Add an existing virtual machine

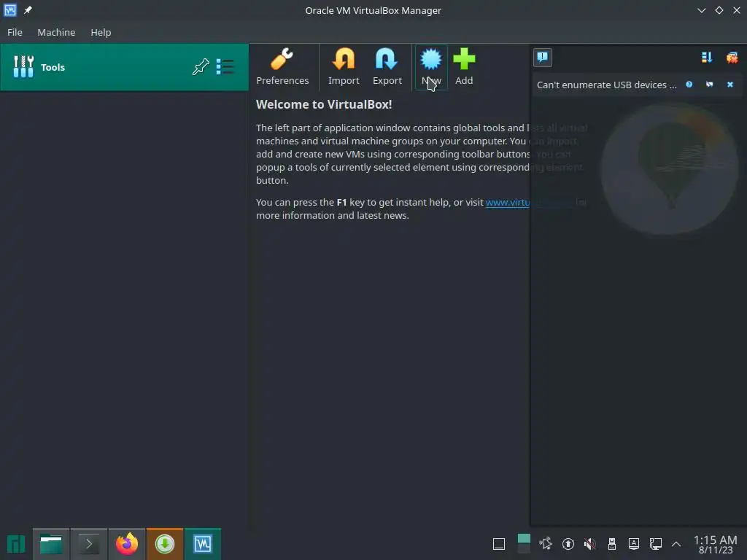[x=464, y=67]
